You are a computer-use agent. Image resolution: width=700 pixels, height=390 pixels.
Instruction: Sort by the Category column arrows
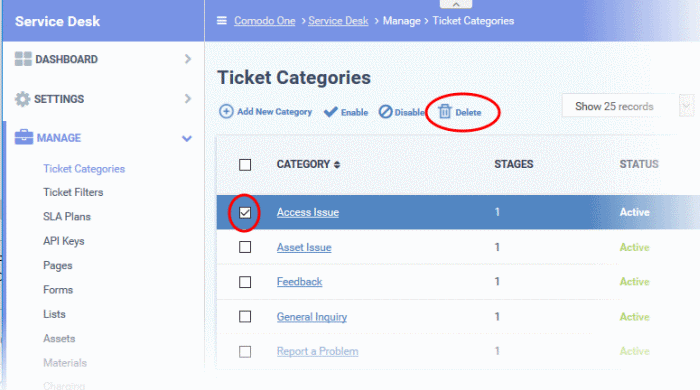[337, 165]
